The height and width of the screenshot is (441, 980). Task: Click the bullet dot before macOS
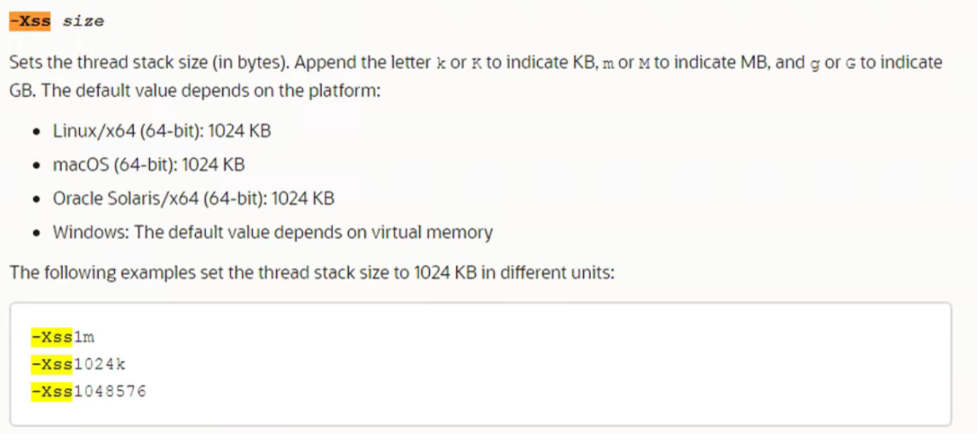(39, 166)
